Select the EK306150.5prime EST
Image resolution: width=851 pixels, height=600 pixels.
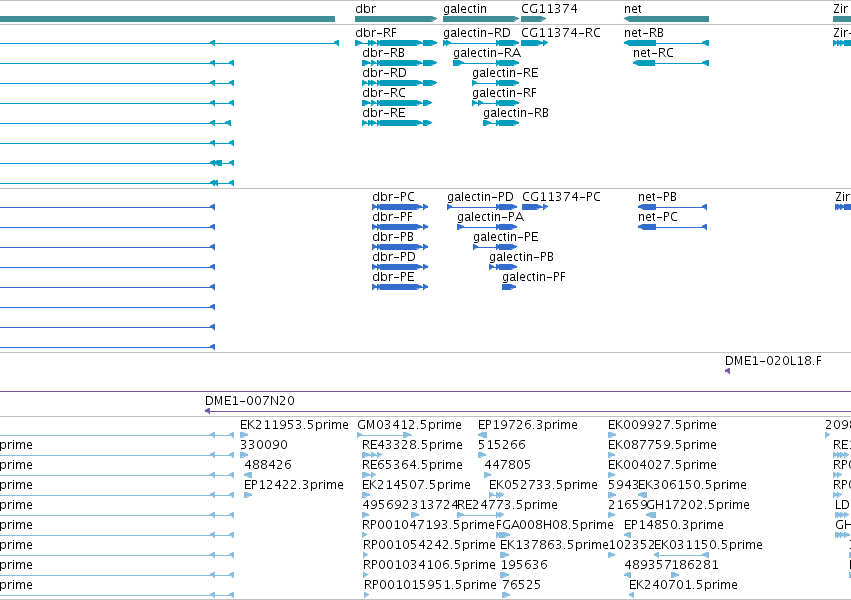[642, 495]
